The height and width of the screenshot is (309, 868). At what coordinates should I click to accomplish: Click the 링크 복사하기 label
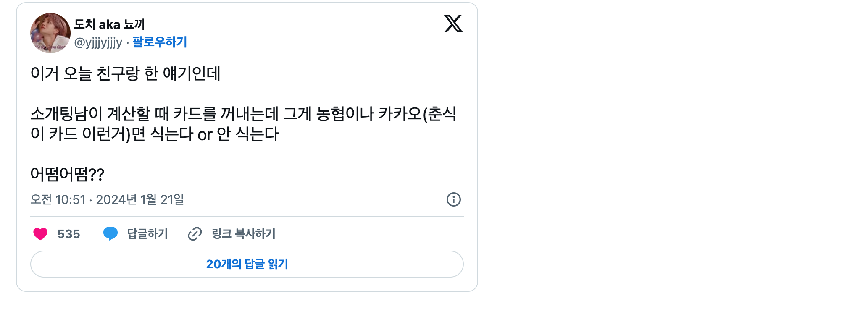click(244, 234)
